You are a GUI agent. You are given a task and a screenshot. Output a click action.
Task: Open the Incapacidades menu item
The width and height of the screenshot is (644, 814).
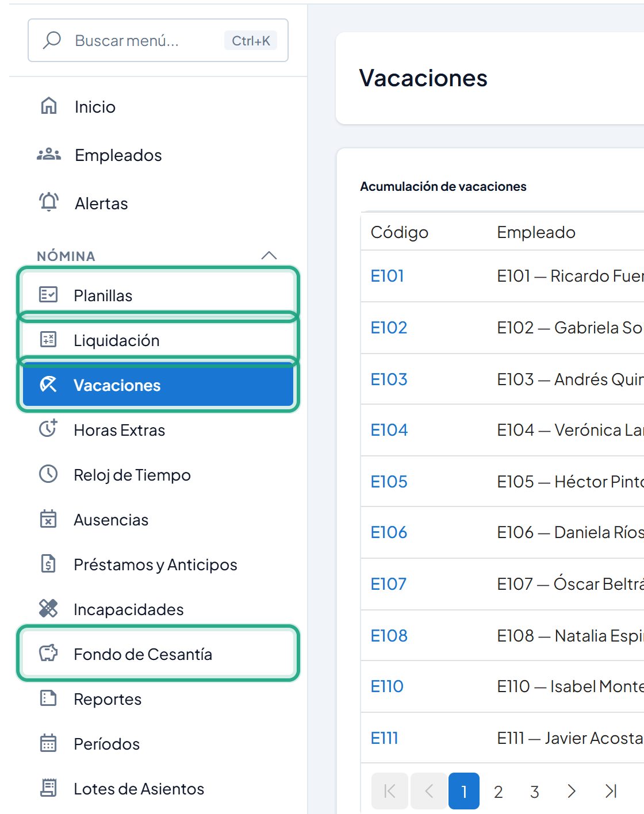158,609
